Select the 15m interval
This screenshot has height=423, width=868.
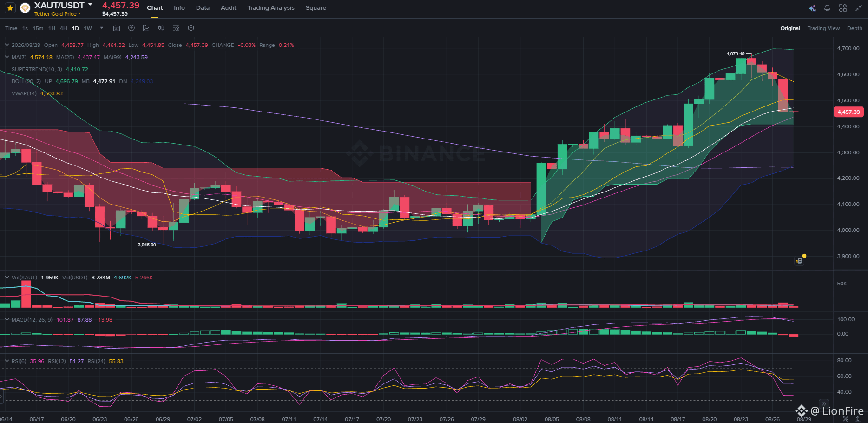point(38,28)
